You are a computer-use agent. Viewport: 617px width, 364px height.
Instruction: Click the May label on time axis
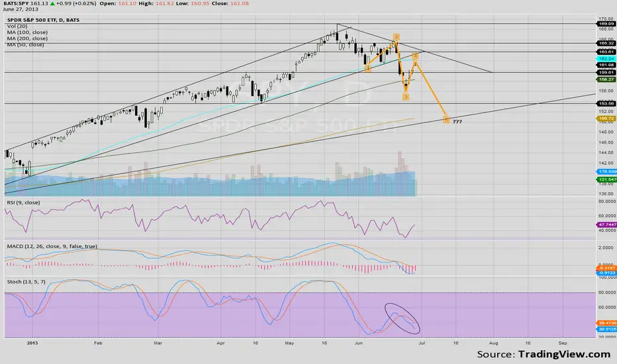point(289,343)
